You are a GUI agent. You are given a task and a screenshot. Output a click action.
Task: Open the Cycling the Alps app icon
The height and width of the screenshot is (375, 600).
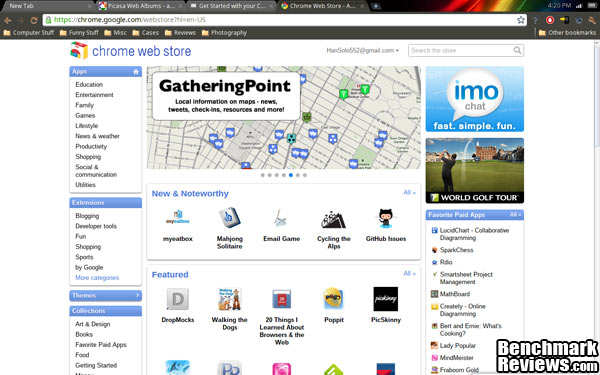click(333, 219)
